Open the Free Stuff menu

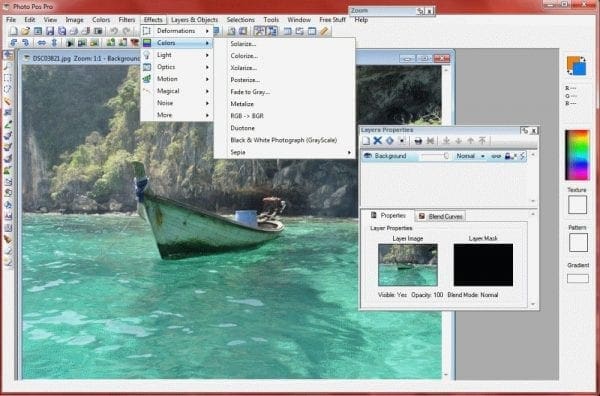[x=332, y=20]
